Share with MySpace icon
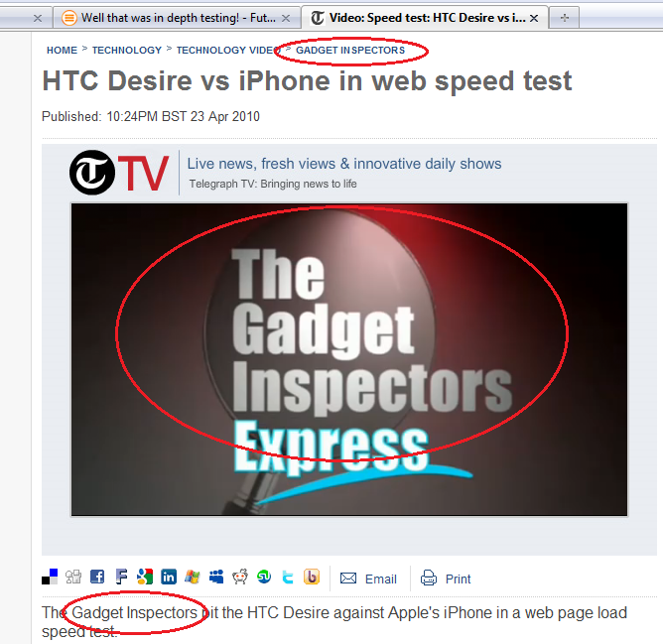 pos(216,577)
